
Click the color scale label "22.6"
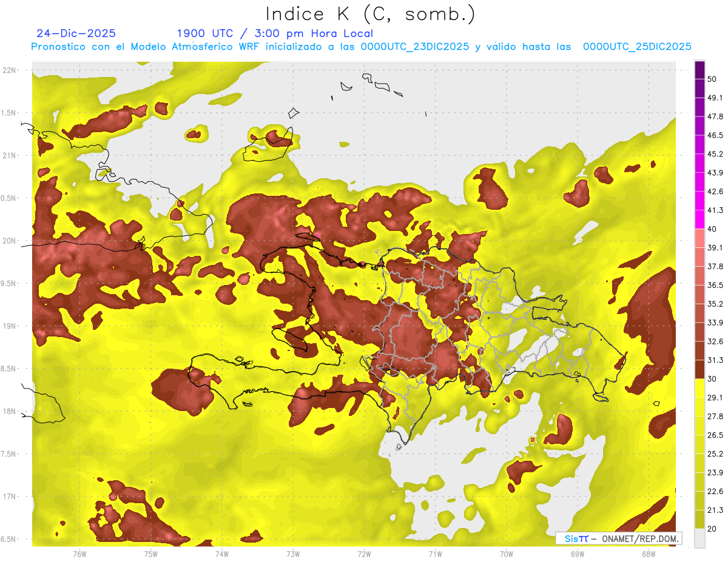pyautogui.click(x=715, y=492)
